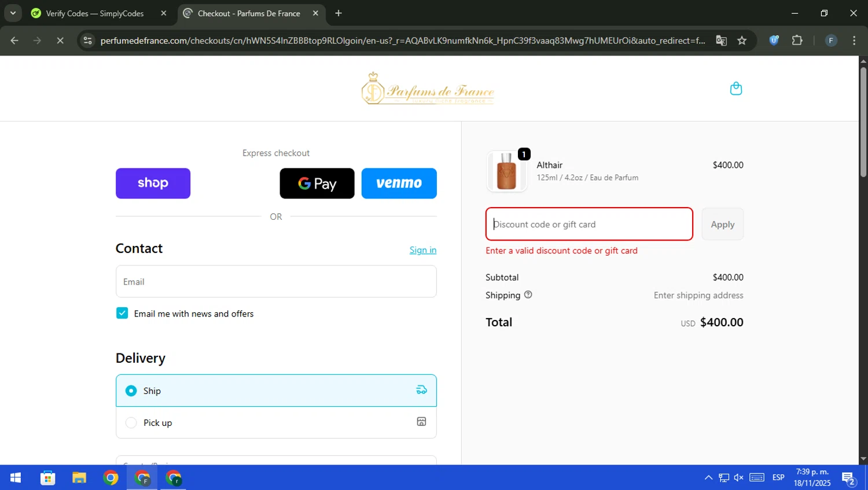The height and width of the screenshot is (490, 868).
Task: Open the tab search dropdown arrow
Action: (13, 13)
